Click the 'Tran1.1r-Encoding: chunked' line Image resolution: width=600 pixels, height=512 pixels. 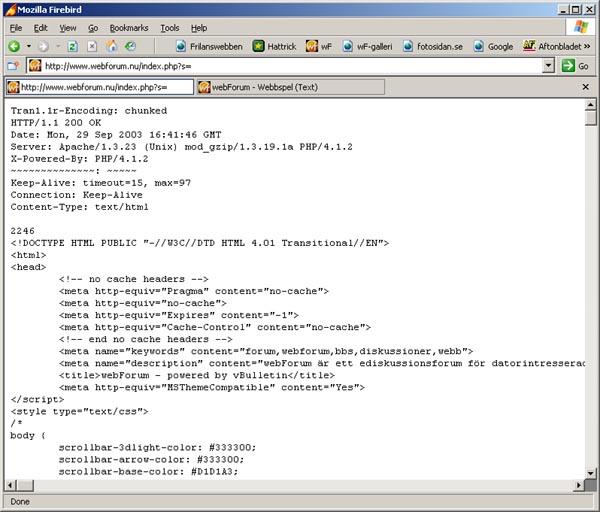click(89, 111)
